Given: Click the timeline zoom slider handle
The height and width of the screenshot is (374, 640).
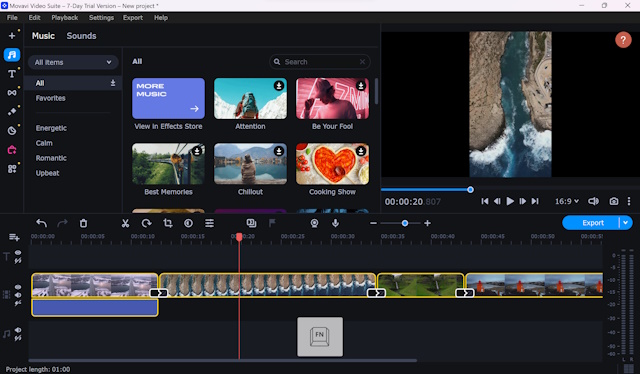Looking at the screenshot, I should (x=405, y=223).
